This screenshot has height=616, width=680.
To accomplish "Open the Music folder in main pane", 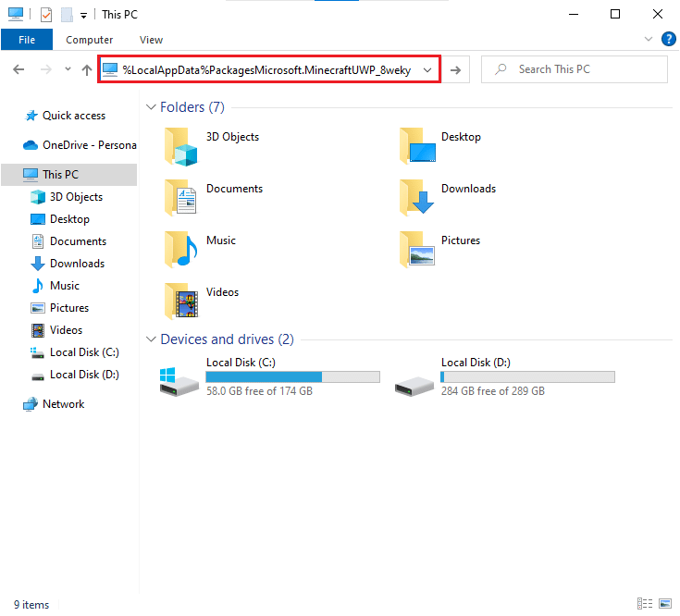I will tap(181, 249).
